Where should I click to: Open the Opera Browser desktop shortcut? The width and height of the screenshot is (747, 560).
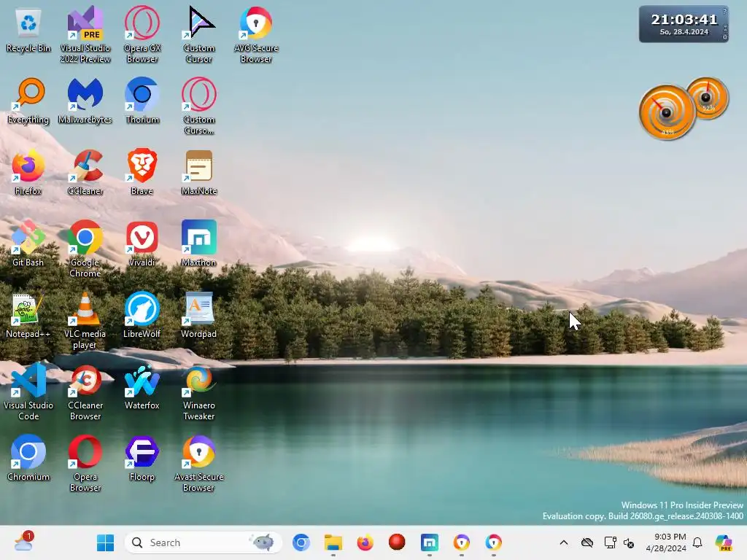tap(85, 463)
